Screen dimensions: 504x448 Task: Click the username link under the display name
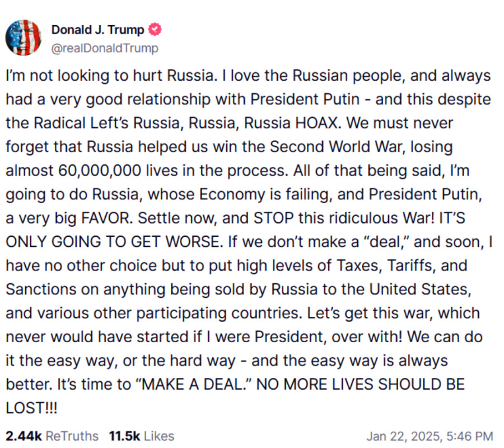click(x=104, y=48)
